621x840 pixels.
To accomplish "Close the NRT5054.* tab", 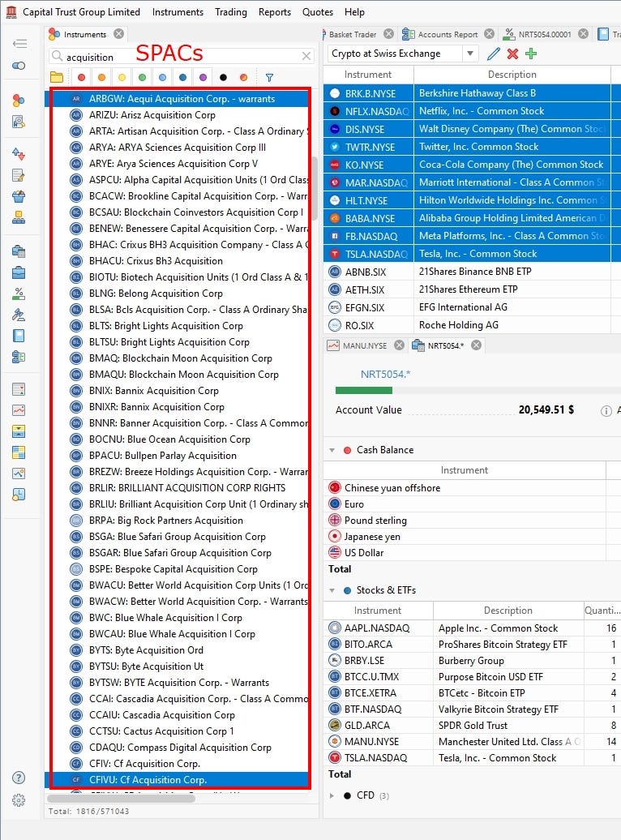I will pos(477,345).
